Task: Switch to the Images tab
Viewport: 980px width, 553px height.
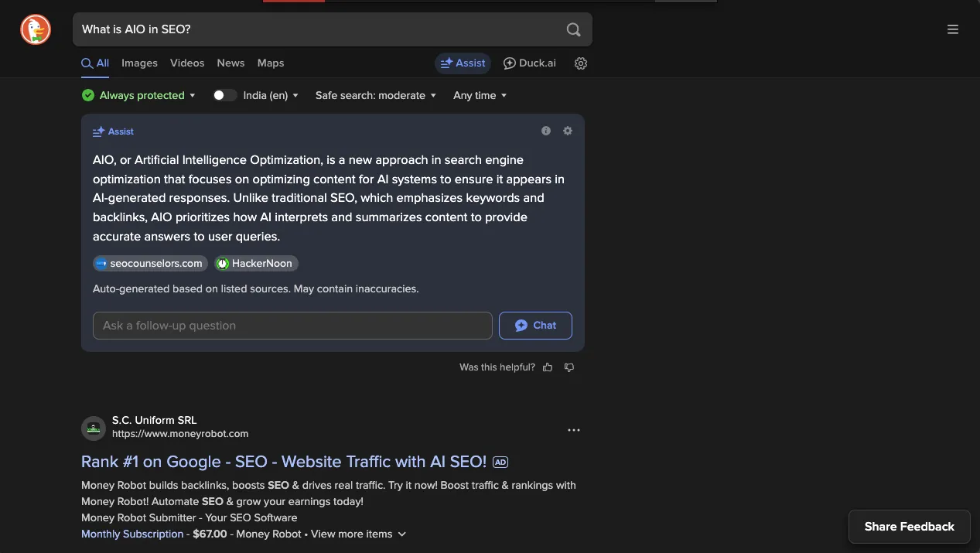Action: (x=139, y=63)
